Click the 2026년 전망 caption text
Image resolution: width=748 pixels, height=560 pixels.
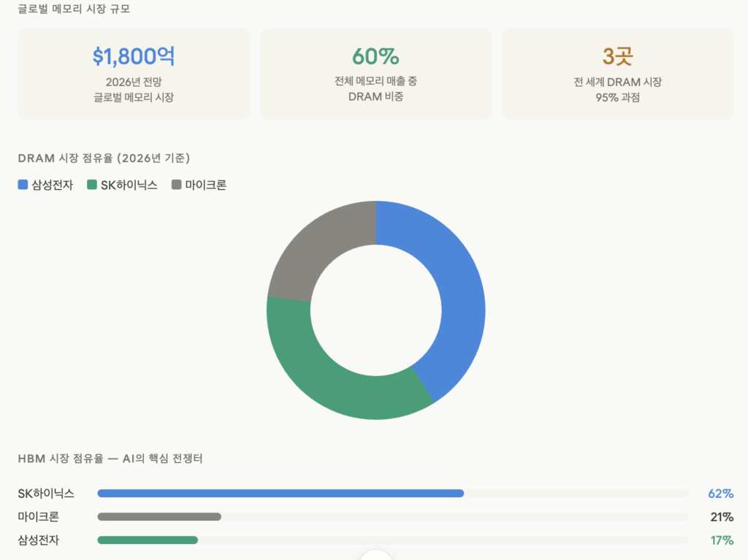coord(134,82)
